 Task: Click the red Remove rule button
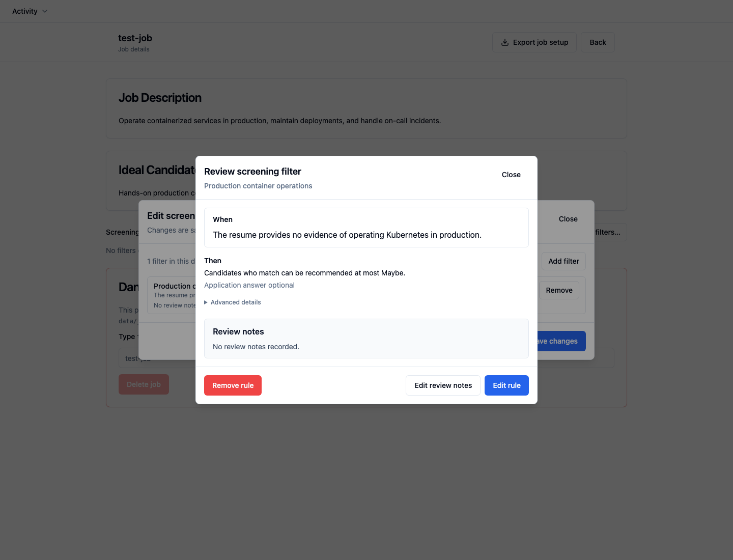(x=233, y=385)
